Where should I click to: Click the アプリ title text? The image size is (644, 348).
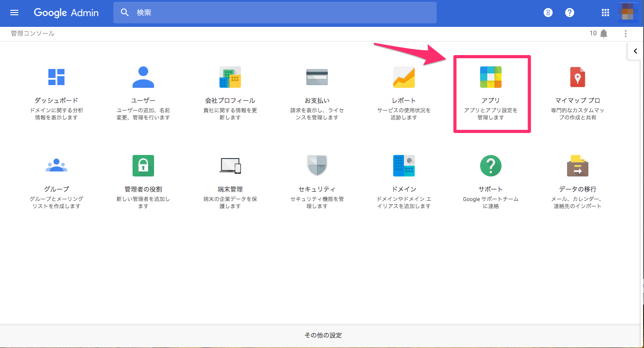(491, 101)
